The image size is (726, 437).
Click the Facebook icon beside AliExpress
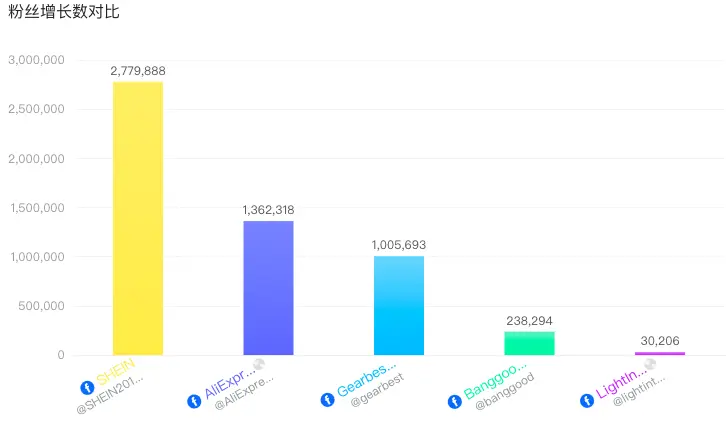point(194,401)
